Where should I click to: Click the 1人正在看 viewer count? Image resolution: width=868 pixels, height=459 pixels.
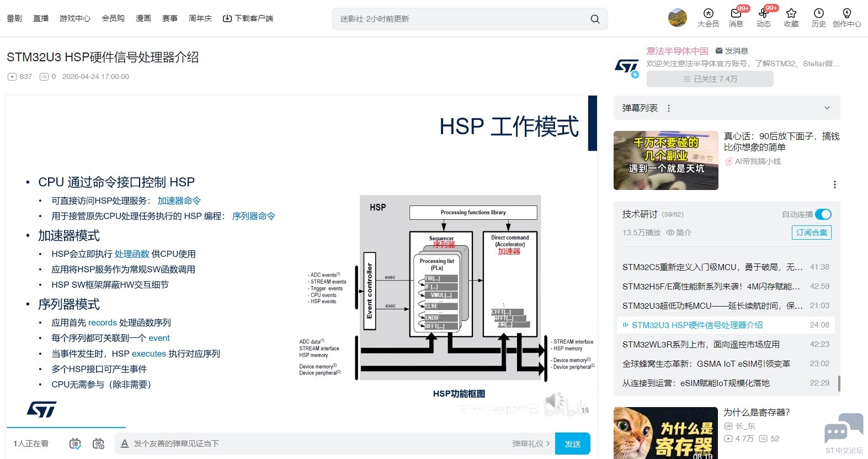(x=31, y=444)
